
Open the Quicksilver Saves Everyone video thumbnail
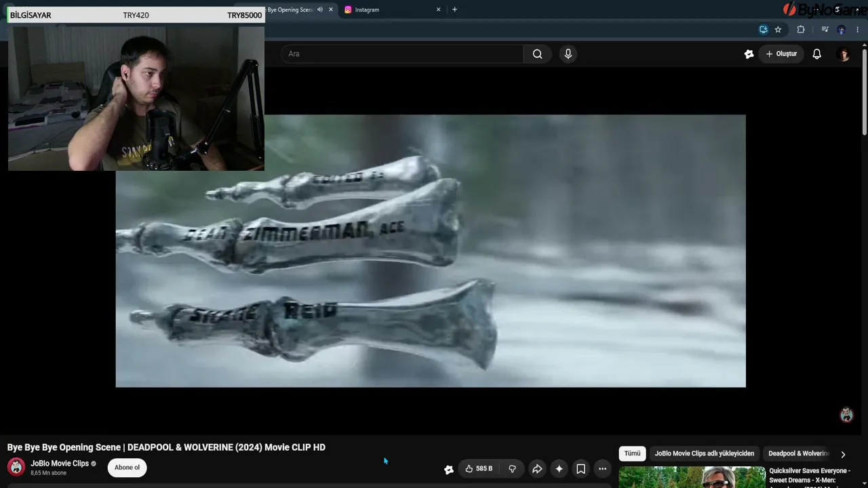(692, 477)
